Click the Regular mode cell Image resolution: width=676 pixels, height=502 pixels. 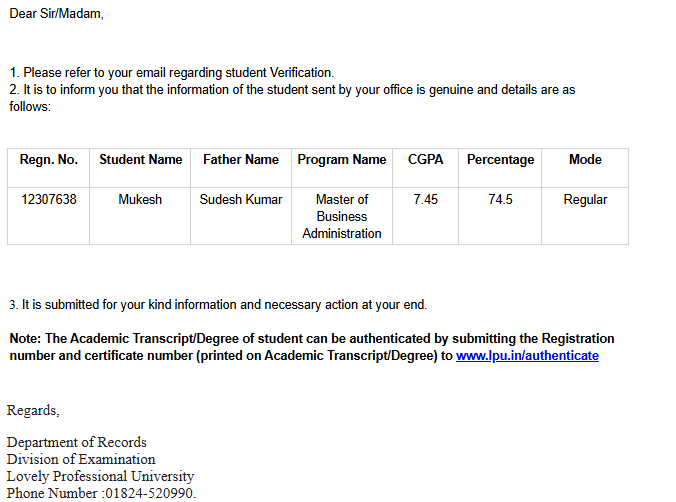coord(585,199)
